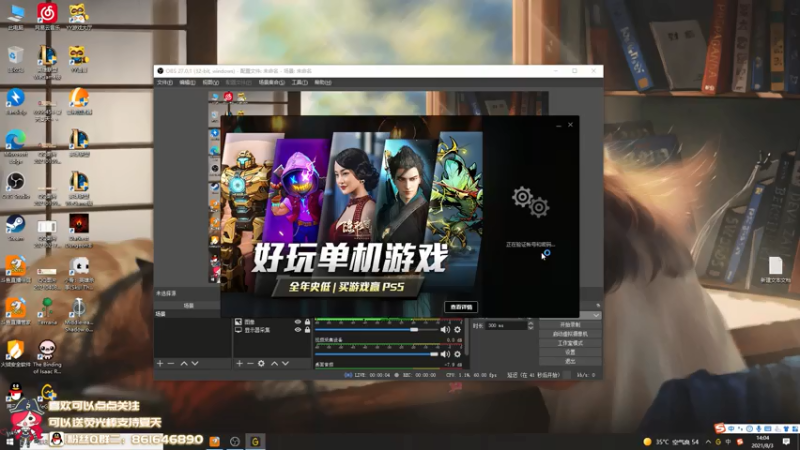This screenshot has width=800, height=450.
Task: Click the weather widget showing 35°C
Action: click(x=671, y=442)
